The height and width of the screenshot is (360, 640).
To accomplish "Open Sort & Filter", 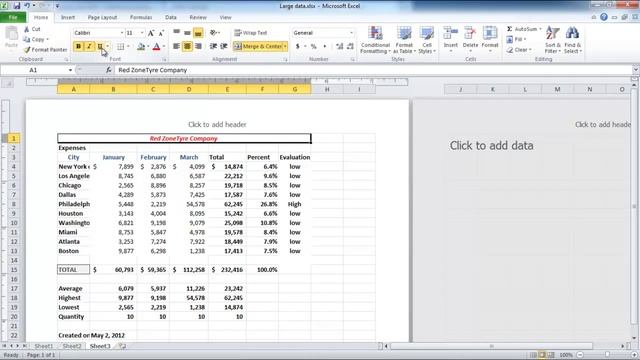I will click(553, 40).
